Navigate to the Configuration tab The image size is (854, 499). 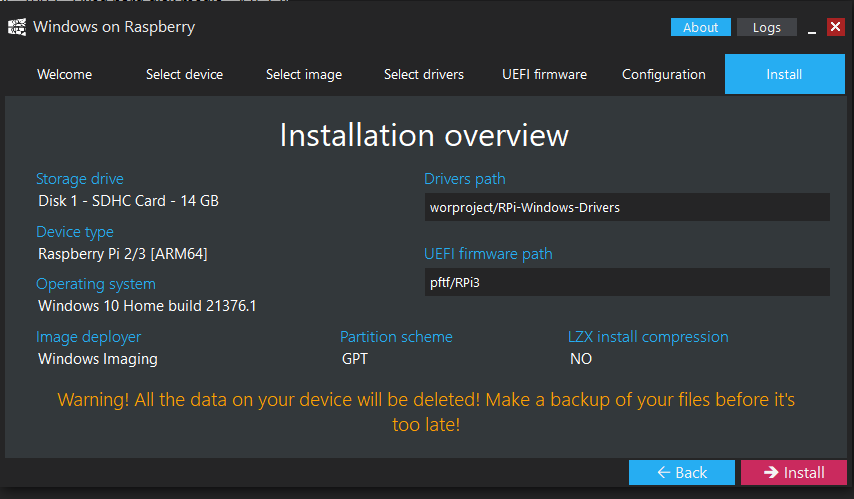click(664, 74)
